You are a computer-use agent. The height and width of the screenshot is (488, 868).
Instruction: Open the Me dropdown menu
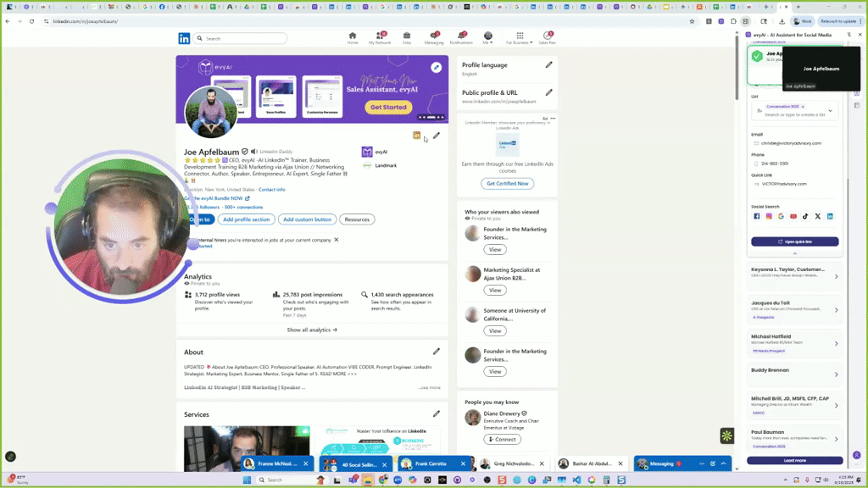click(x=487, y=38)
